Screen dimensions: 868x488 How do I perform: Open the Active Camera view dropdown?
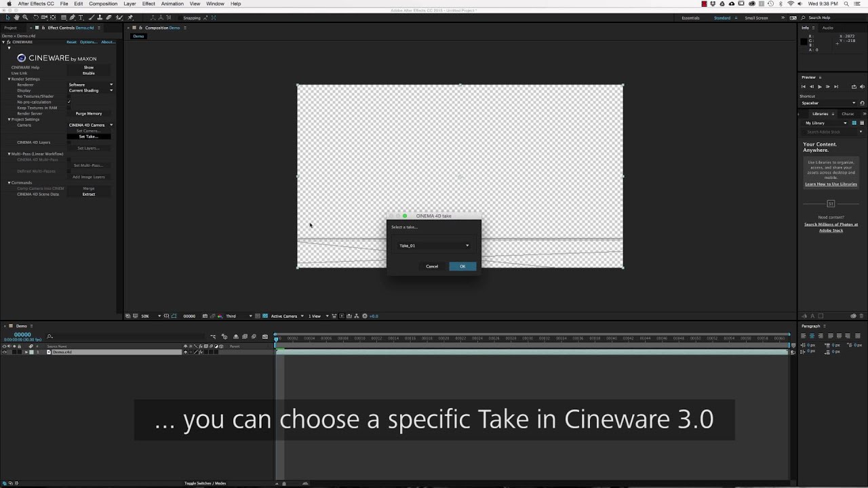(287, 316)
